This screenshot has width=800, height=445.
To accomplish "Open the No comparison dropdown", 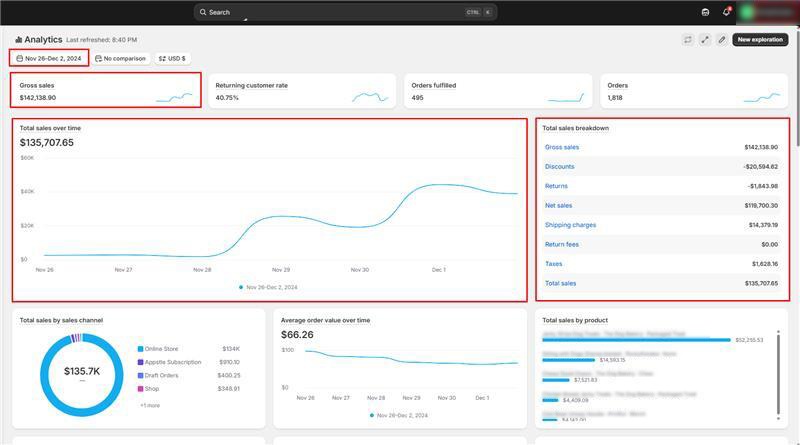I will coord(120,58).
